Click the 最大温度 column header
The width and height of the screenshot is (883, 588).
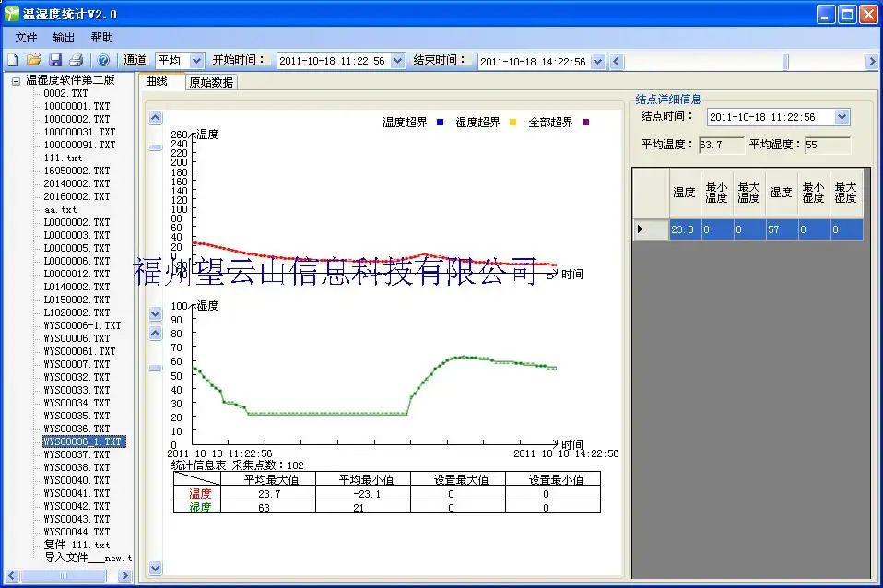(x=749, y=192)
